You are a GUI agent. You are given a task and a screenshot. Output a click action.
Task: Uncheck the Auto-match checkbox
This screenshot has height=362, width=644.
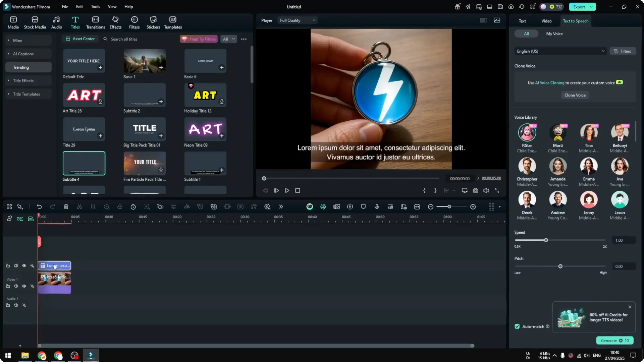tap(517, 326)
